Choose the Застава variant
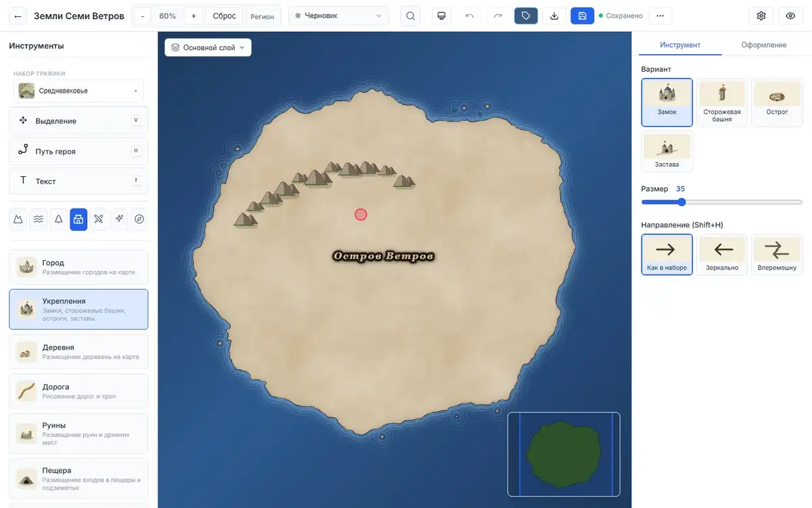 tap(667, 152)
